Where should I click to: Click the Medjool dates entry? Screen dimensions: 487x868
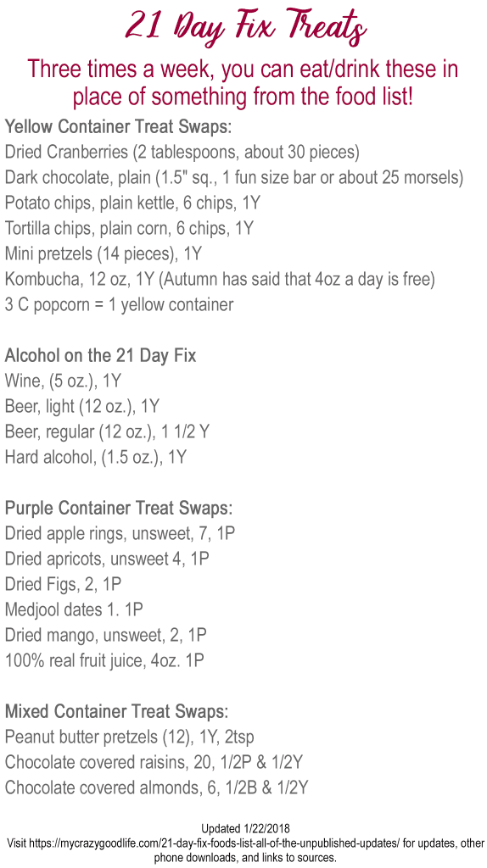click(74, 609)
